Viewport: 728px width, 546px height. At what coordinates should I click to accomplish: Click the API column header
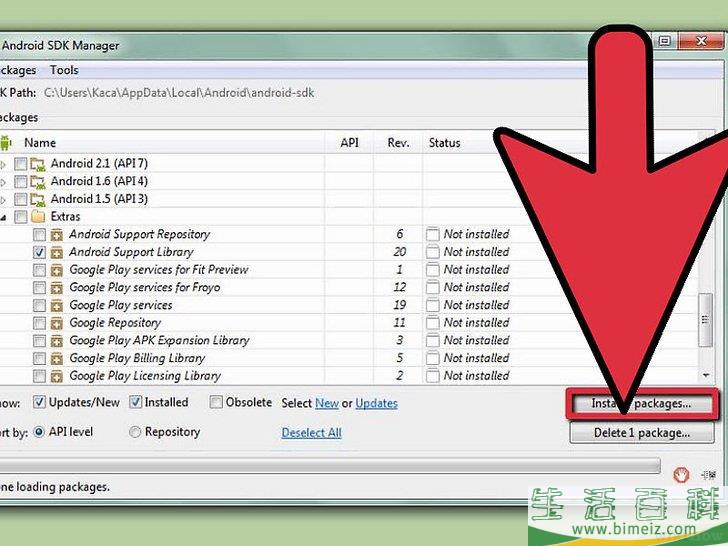click(350, 143)
